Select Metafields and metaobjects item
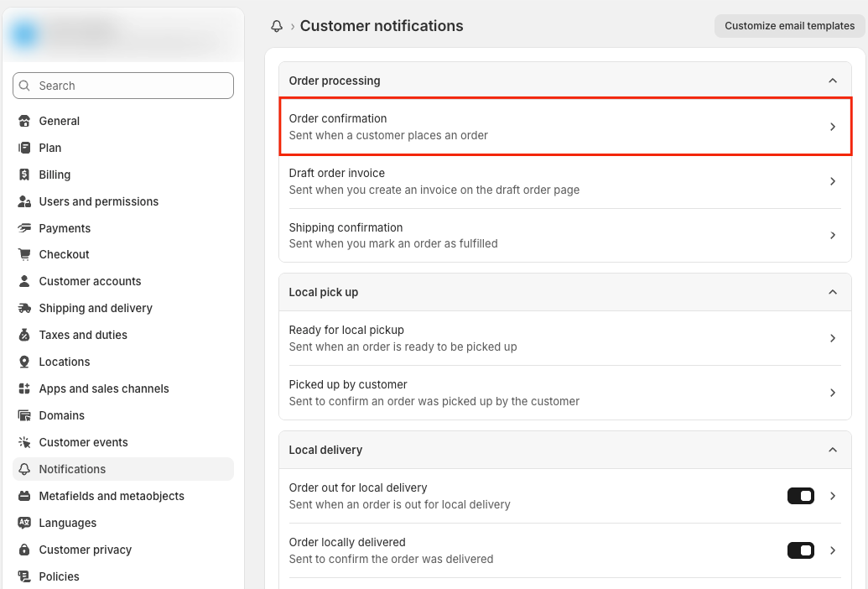This screenshot has height=589, width=868. point(123,496)
